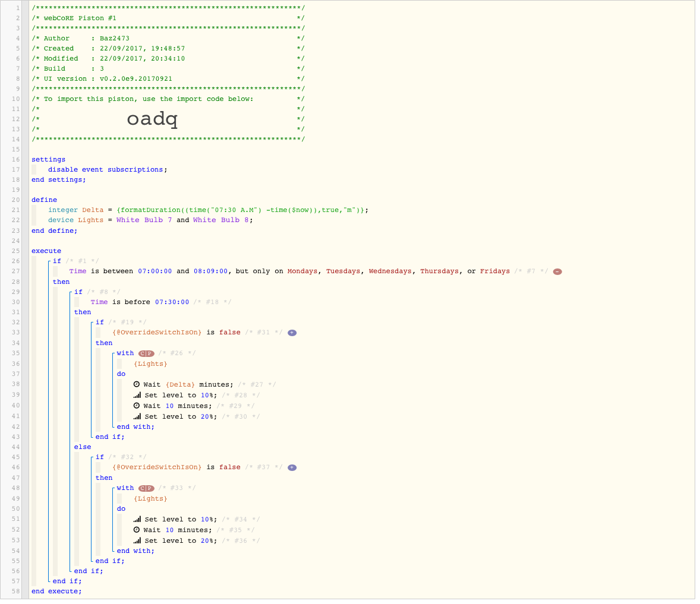The width and height of the screenshot is (700, 604).
Task: Click the {Delta} variable in the wait statement
Action: click(x=181, y=384)
